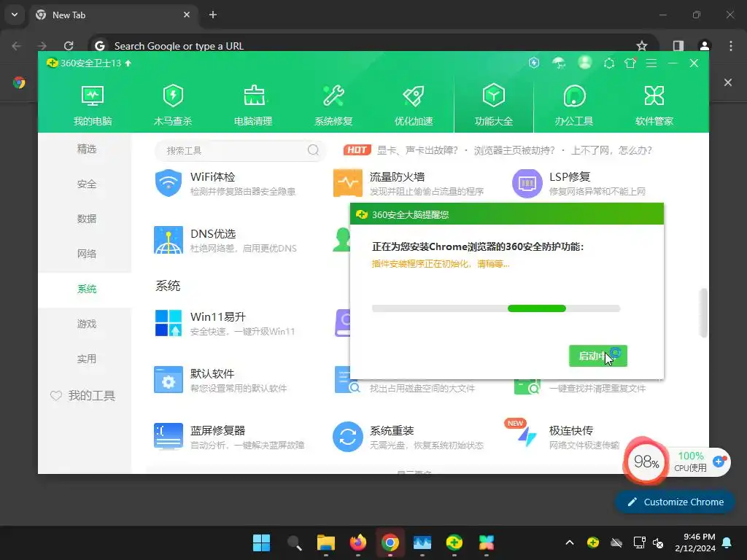Expand hidden system tray icons

point(569,542)
